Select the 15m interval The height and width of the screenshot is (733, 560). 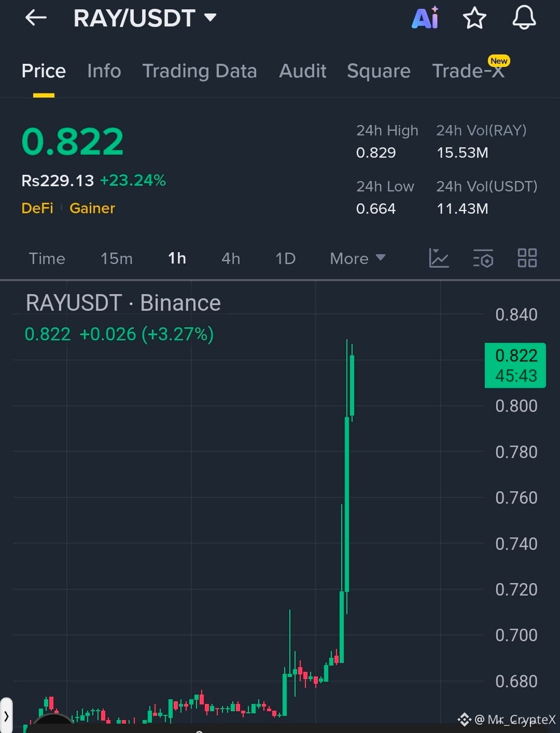click(117, 258)
